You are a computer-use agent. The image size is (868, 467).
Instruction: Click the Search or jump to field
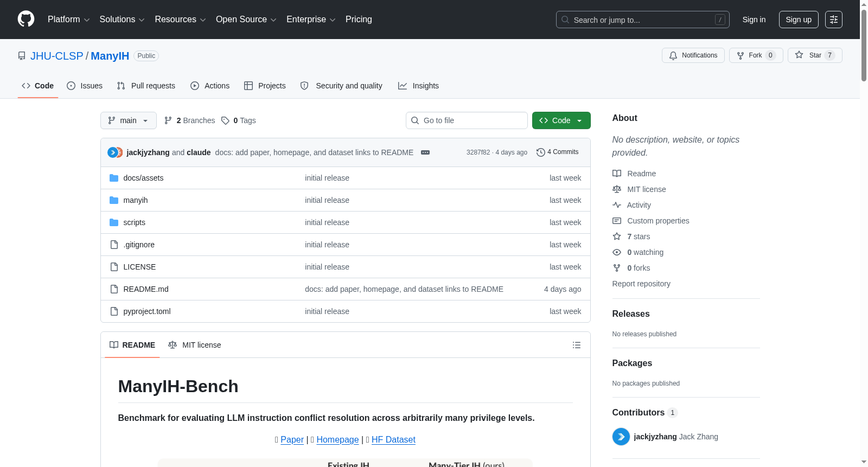643,20
